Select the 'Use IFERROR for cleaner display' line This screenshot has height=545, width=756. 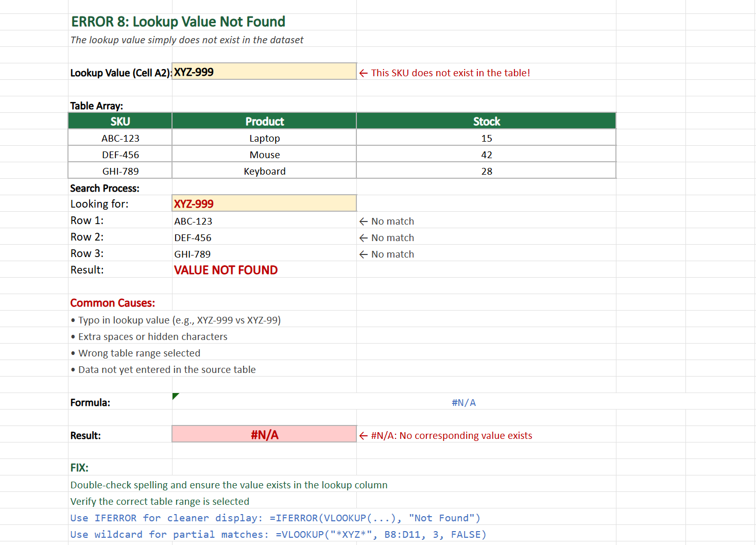(276, 518)
